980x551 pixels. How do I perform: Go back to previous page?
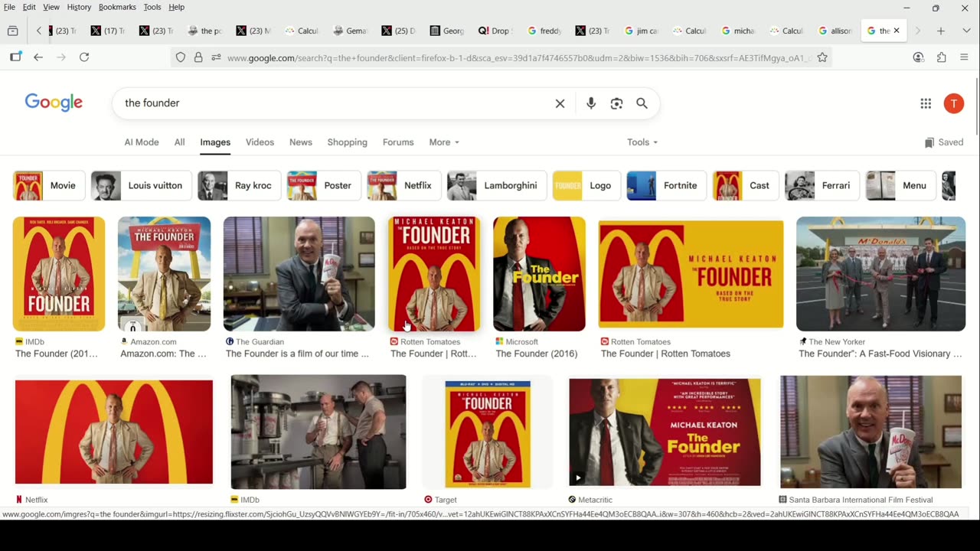click(x=38, y=57)
